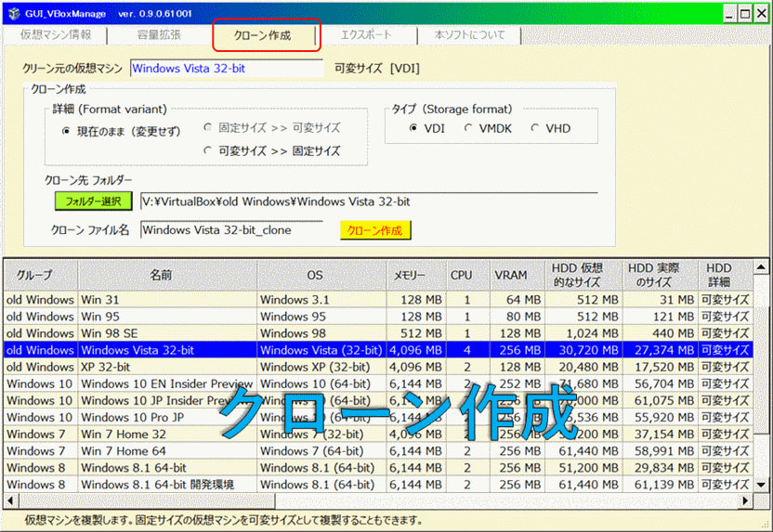Click the horizontal scrollbar thumb
This screenshot has height=532, width=773.
[x=147, y=501]
